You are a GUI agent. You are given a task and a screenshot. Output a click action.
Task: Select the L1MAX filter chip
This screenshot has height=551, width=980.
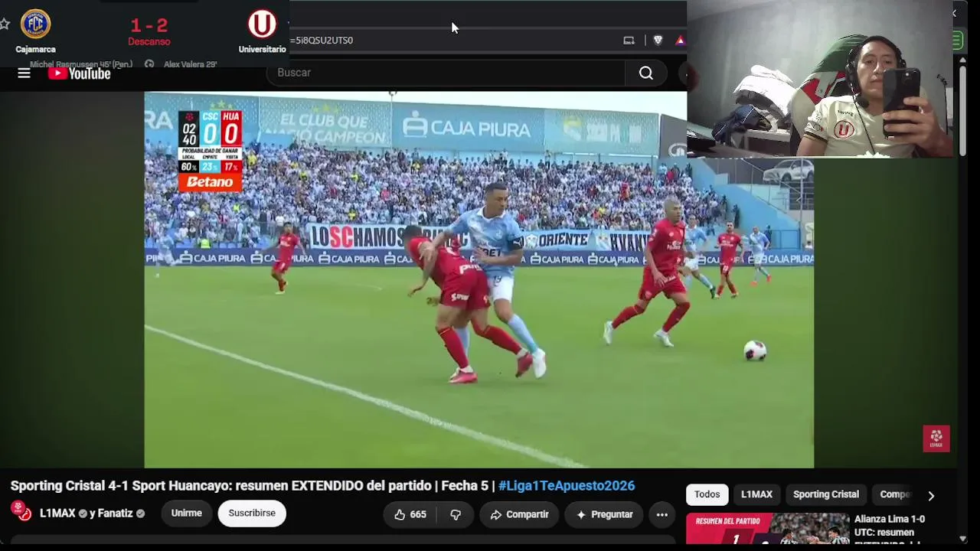click(756, 494)
